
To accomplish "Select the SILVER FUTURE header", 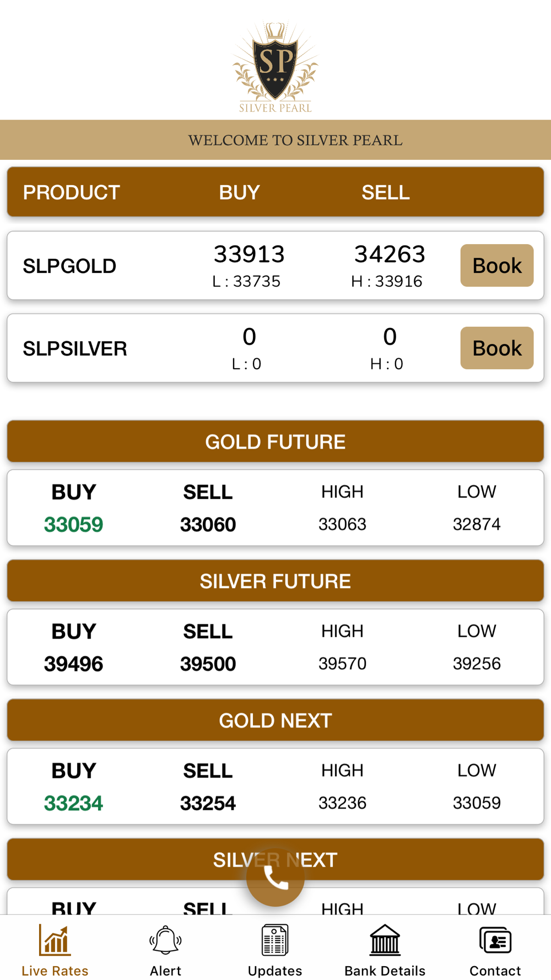I will (x=275, y=581).
